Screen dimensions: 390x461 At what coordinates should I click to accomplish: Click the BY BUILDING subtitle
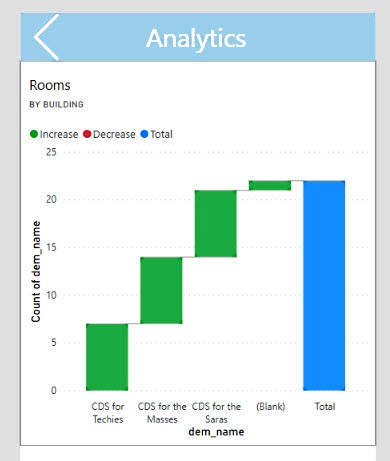tap(57, 104)
